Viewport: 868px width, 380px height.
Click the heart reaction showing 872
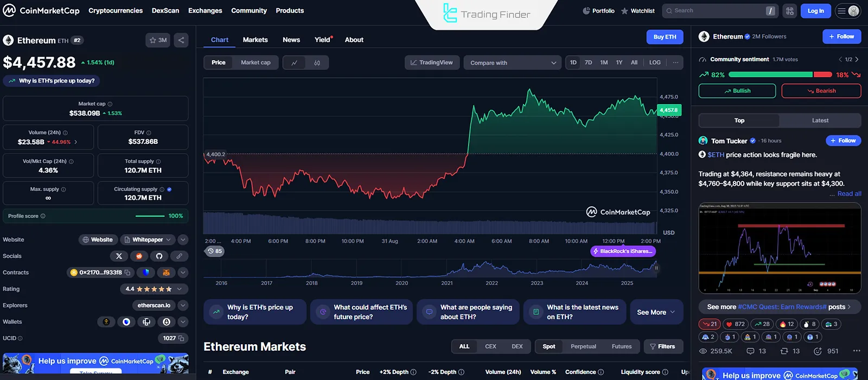[x=736, y=324]
